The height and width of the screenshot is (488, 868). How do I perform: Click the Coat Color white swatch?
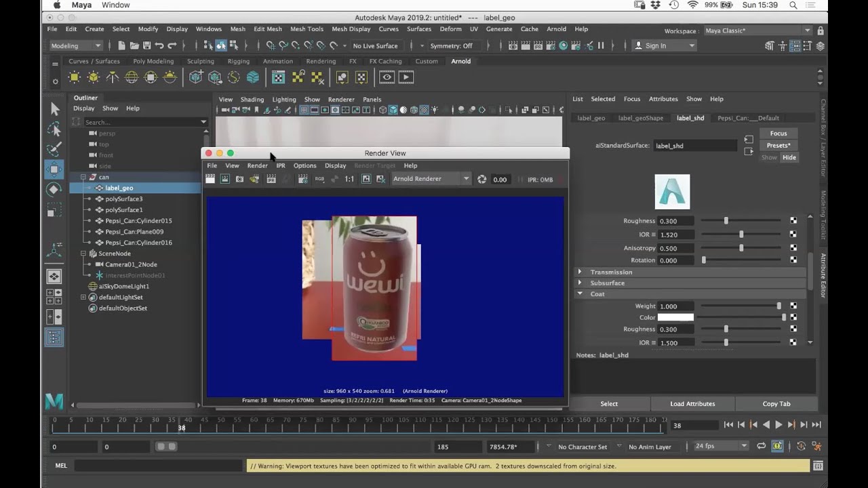pyautogui.click(x=675, y=317)
